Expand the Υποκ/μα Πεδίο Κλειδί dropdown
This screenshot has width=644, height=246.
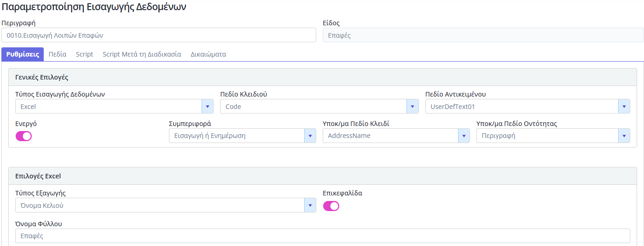pyautogui.click(x=464, y=136)
